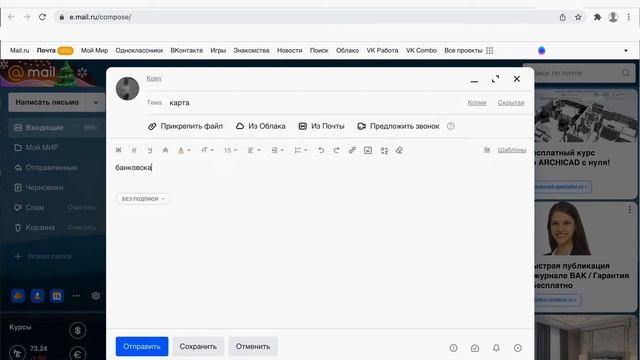Open list type dropdown
The width and height of the screenshot is (640, 360).
click(x=301, y=150)
